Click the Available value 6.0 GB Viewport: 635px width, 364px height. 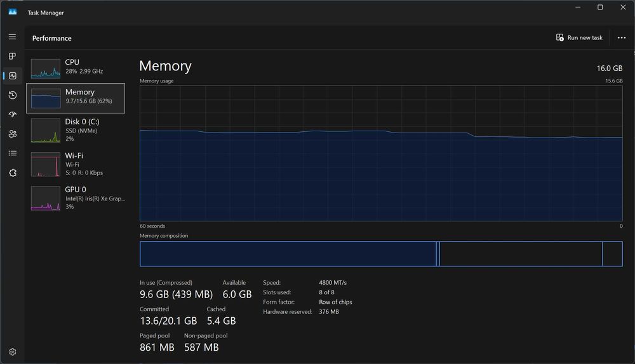237,294
